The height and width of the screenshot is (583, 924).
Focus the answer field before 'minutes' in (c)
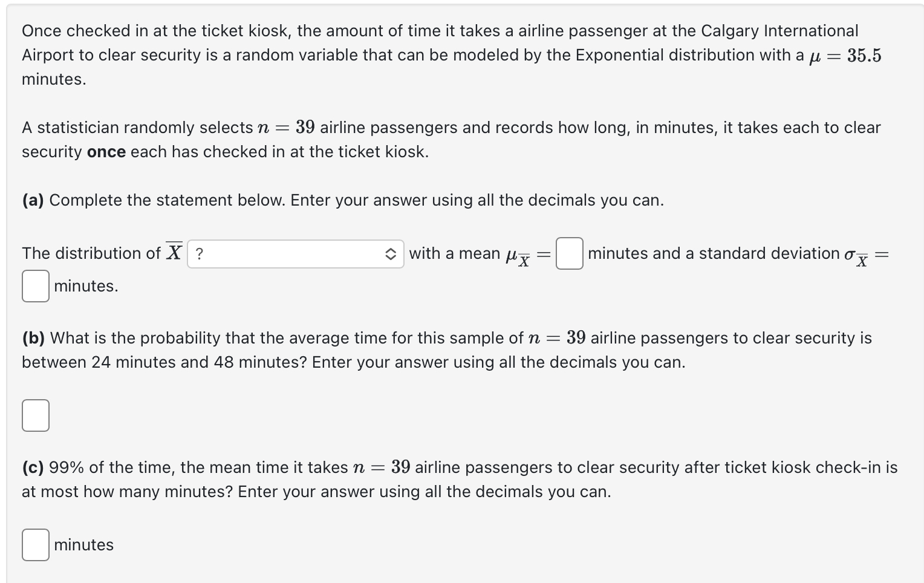tap(35, 544)
